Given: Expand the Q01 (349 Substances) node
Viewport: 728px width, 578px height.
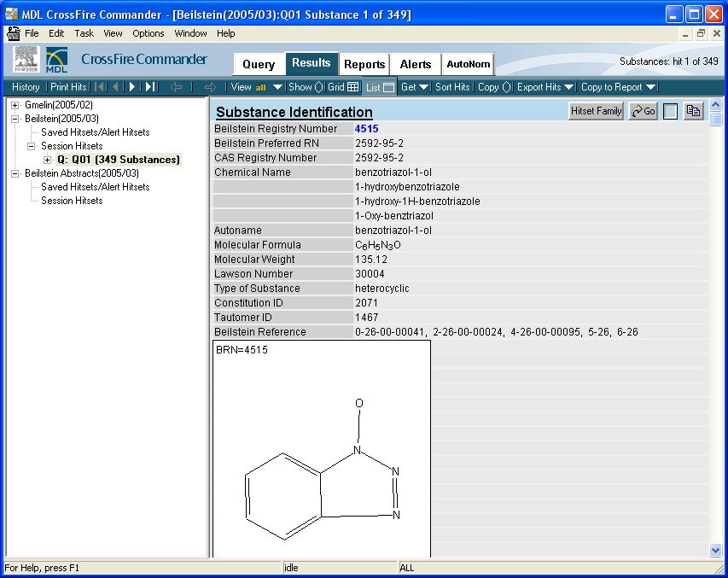Looking at the screenshot, I should (x=47, y=160).
